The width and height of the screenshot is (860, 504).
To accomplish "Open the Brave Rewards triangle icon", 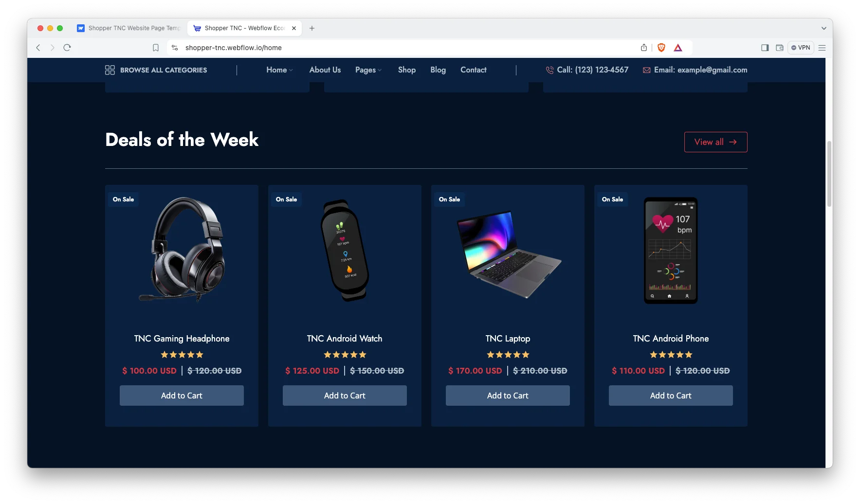I will click(x=678, y=48).
